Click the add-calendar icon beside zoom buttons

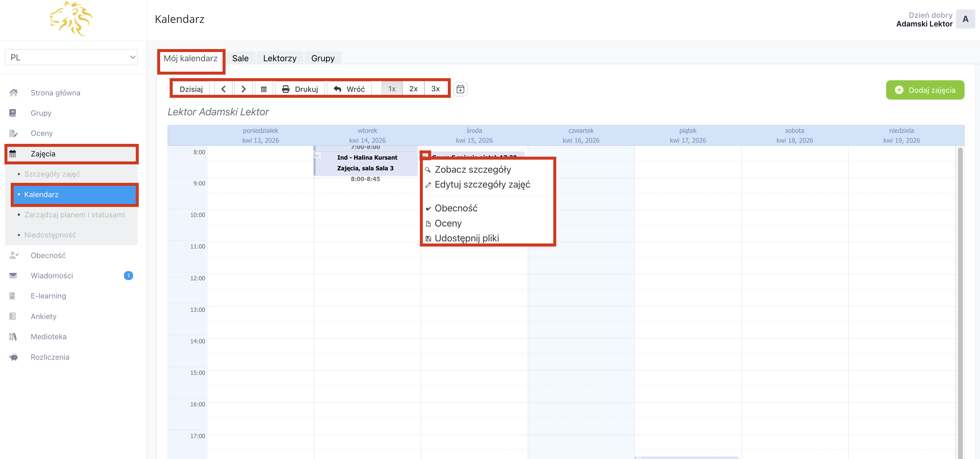click(x=460, y=89)
